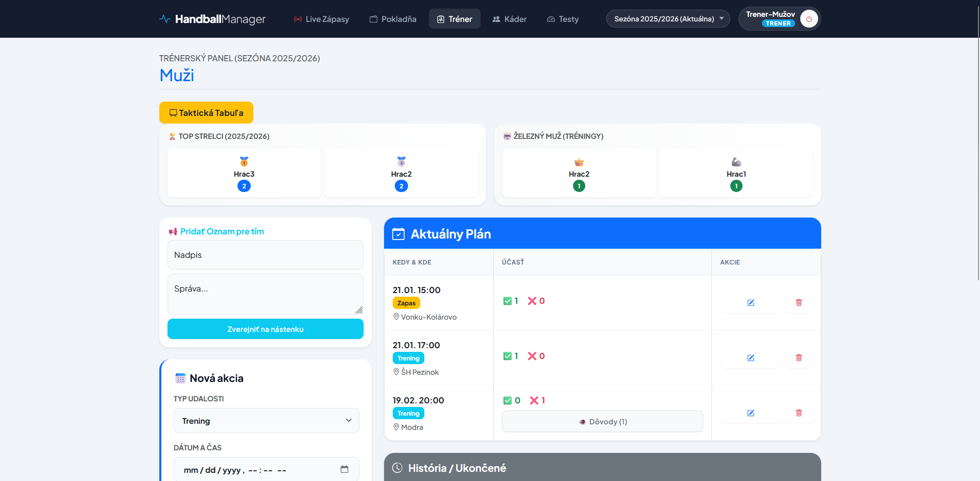Click the red X attendance marker for the Modra training
The height and width of the screenshot is (481, 980).
click(534, 400)
